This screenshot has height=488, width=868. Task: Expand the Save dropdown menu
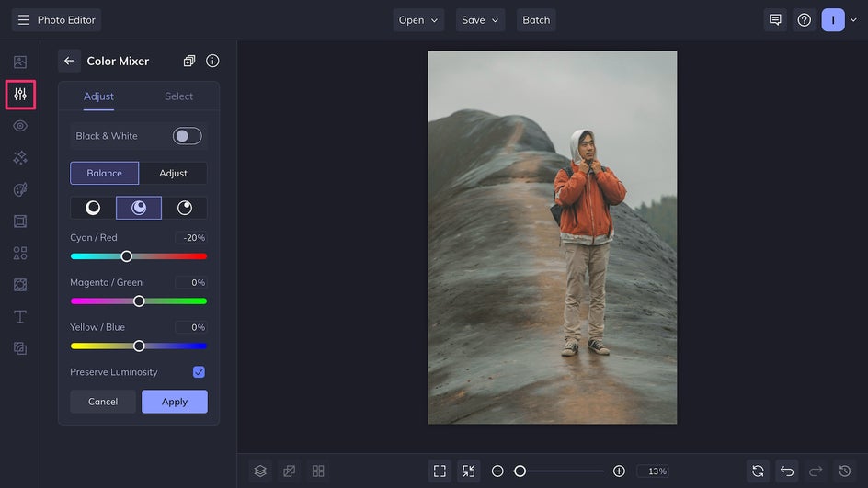coord(480,20)
